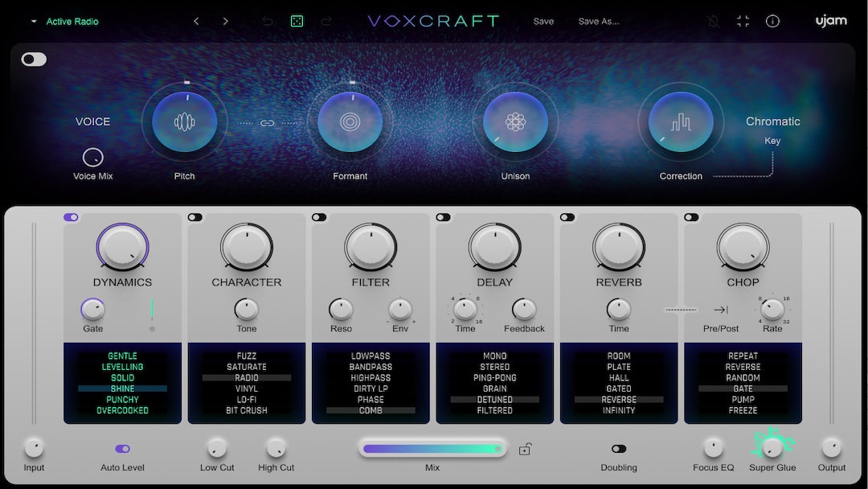The width and height of the screenshot is (868, 489).
Task: Click the Pitch waveform icon knob
Action: click(x=184, y=121)
